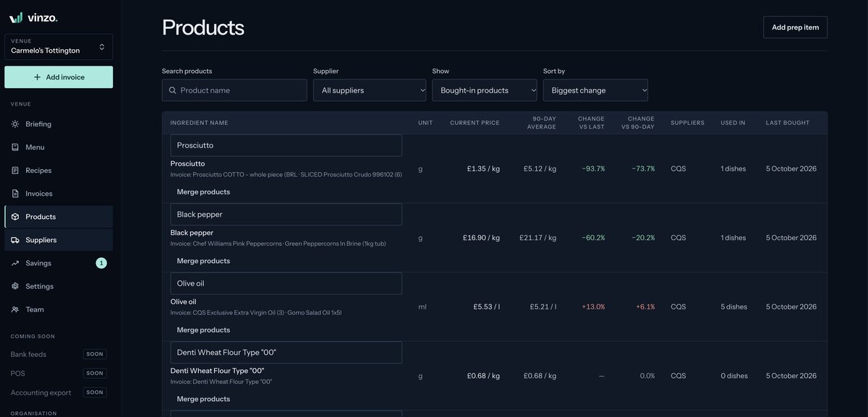Click the Recipes sidebar icon
This screenshot has width=868, height=417.
coord(15,171)
